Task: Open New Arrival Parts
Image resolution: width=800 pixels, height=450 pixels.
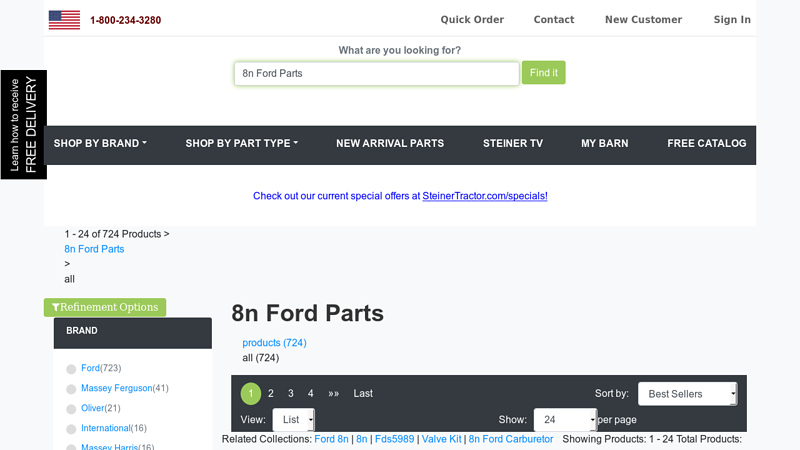Action: [x=390, y=143]
